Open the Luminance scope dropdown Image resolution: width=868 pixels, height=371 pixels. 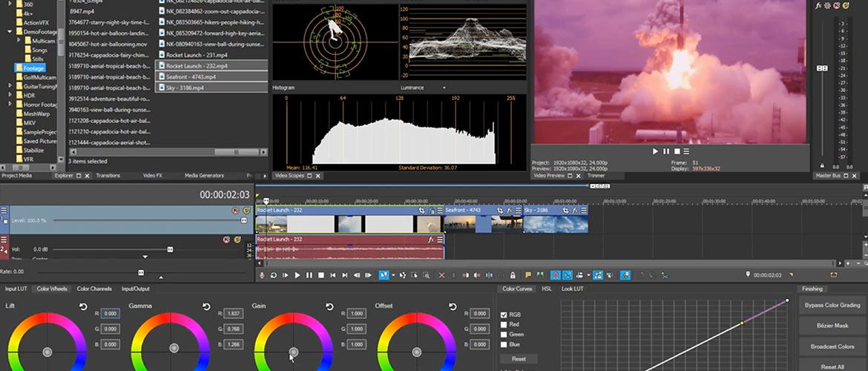pos(445,88)
